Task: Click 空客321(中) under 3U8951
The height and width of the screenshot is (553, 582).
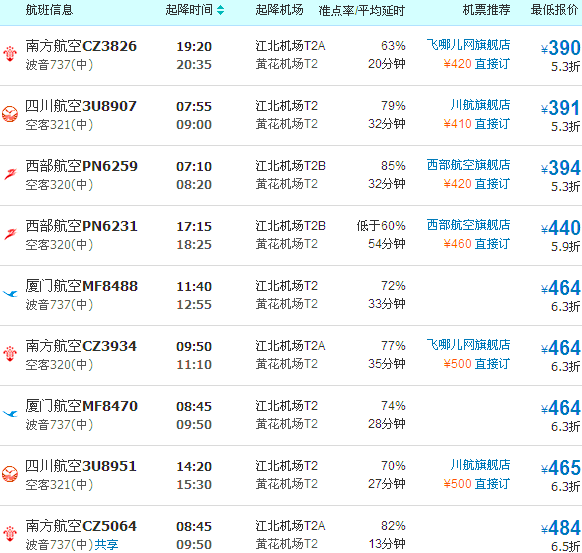Action: pyautogui.click(x=59, y=484)
